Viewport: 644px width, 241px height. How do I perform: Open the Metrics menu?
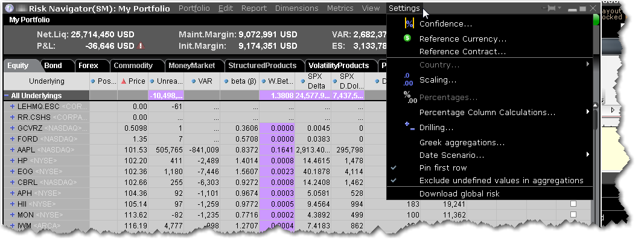pos(340,8)
